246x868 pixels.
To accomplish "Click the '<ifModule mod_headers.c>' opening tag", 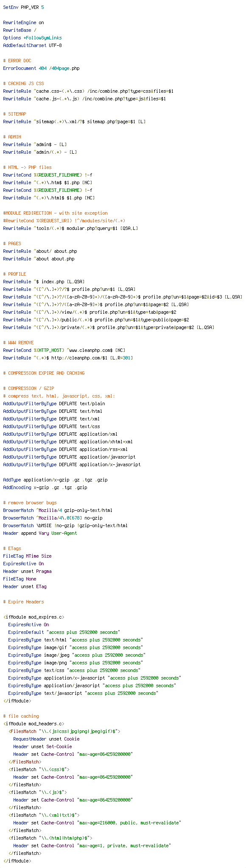I will click(x=34, y=724).
